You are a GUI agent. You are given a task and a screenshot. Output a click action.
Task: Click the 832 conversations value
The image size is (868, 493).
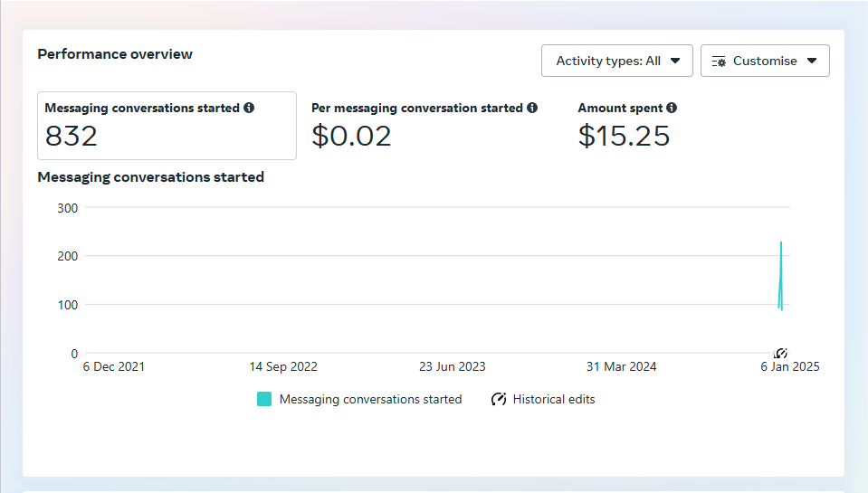pos(72,137)
